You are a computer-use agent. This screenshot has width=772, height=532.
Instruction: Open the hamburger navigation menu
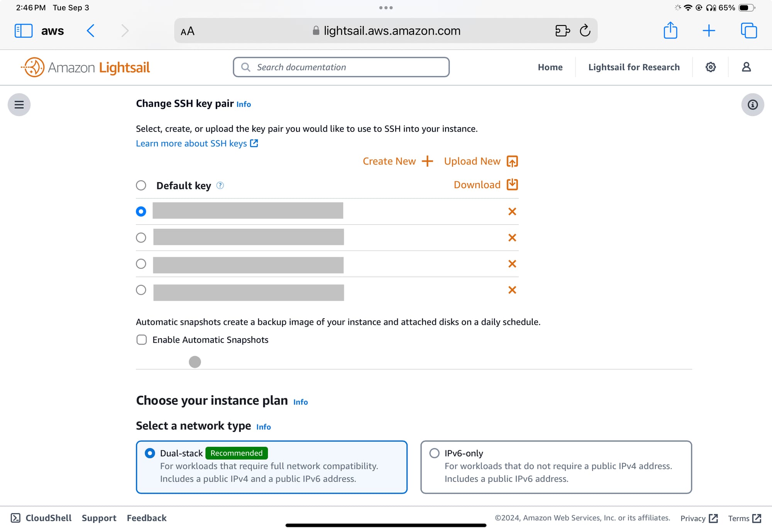tap(19, 105)
